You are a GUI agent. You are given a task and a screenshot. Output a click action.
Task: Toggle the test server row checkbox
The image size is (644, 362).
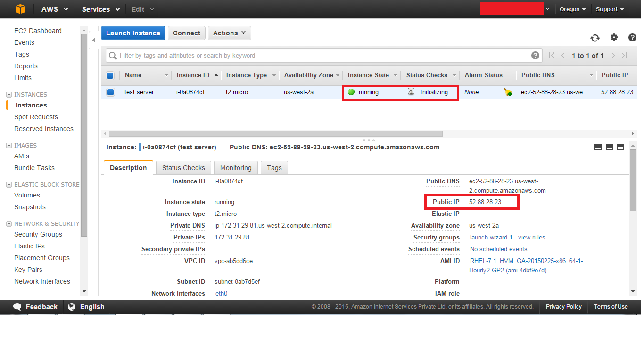coord(110,92)
